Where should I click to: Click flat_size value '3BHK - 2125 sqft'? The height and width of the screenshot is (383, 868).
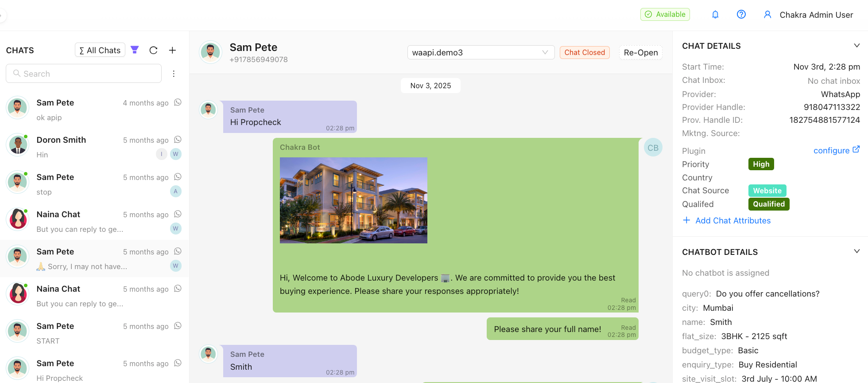click(x=754, y=336)
